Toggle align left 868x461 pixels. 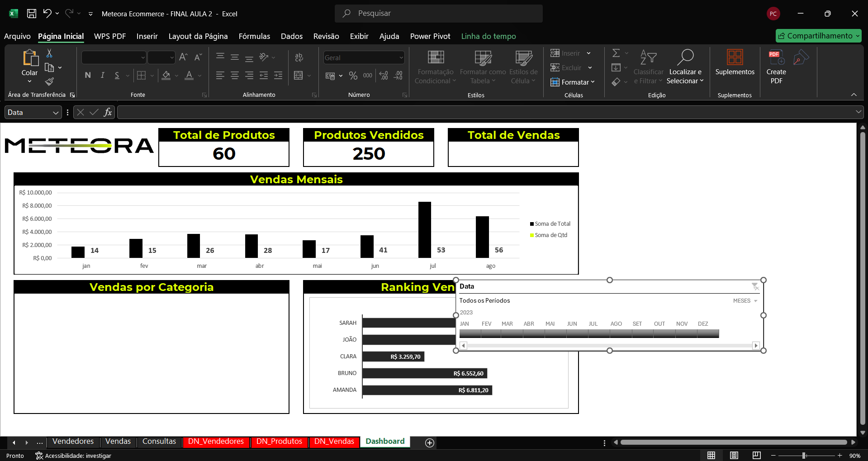[220, 76]
